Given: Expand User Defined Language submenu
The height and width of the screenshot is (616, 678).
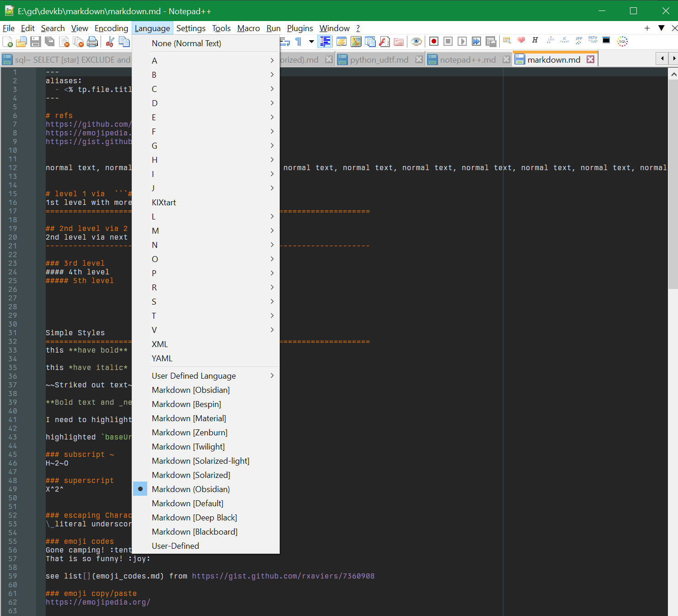Looking at the screenshot, I should pyautogui.click(x=206, y=375).
